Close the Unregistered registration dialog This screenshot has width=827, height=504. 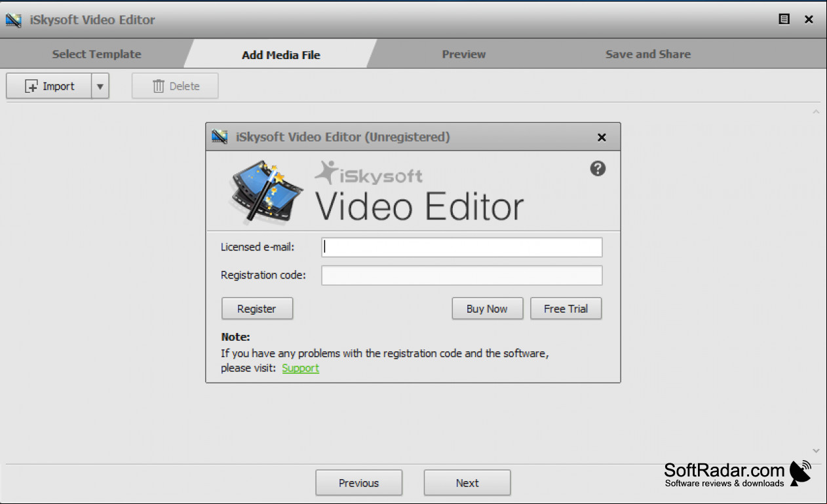pyautogui.click(x=602, y=137)
